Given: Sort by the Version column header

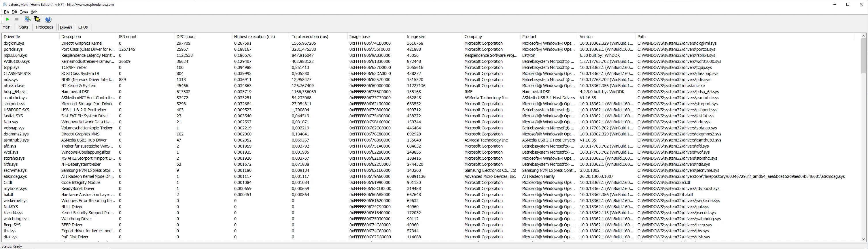Looking at the screenshot, I should click(606, 36).
